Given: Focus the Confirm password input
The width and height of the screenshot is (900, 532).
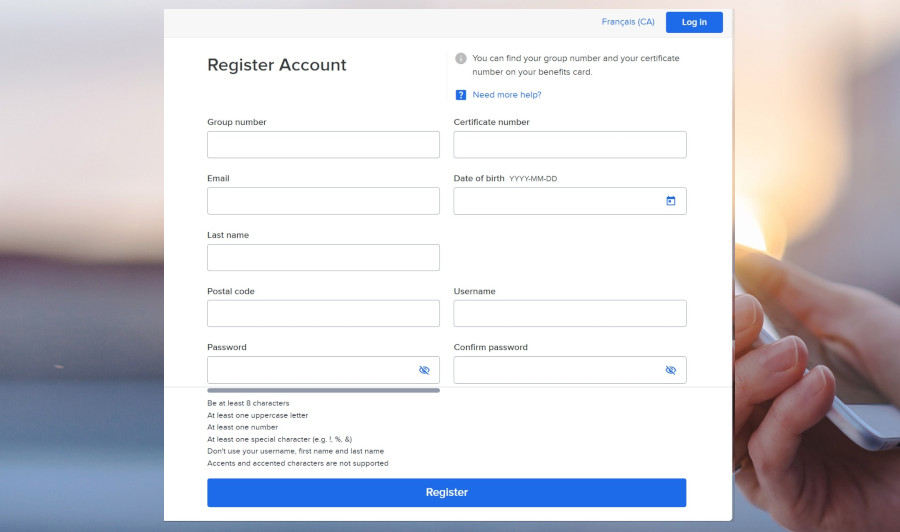Looking at the screenshot, I should pyautogui.click(x=555, y=370).
